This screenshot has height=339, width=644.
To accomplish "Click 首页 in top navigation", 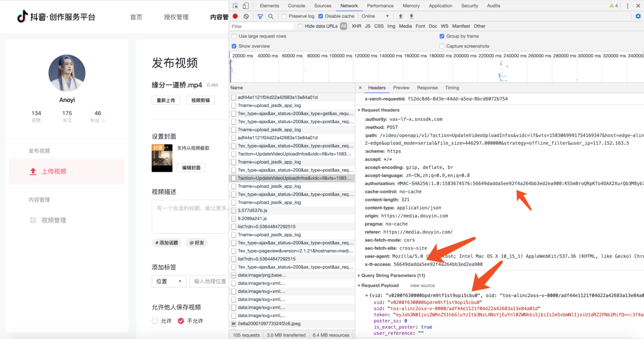I will point(136,17).
